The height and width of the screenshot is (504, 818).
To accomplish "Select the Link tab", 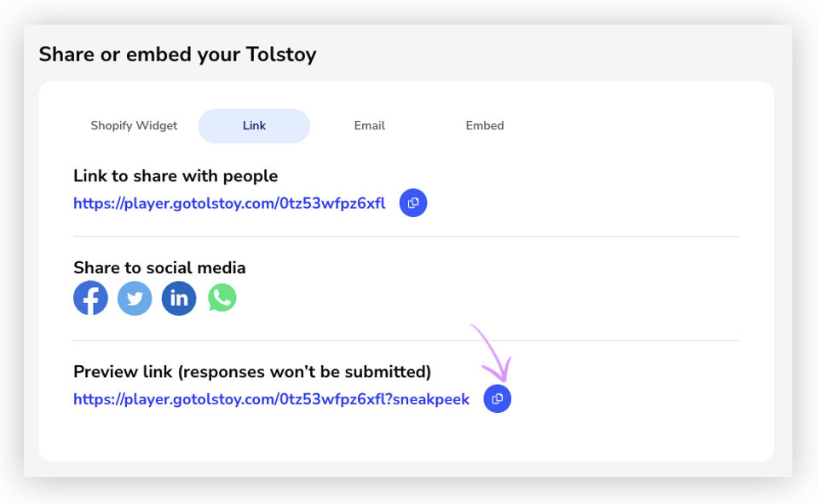I will pyautogui.click(x=254, y=126).
